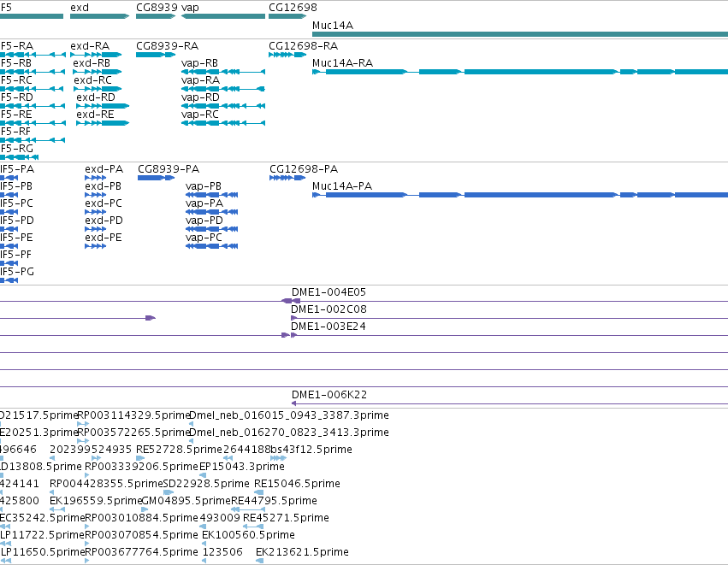728x565 pixels.
Task: Click the F5-RG transcript label
Action: point(17,149)
